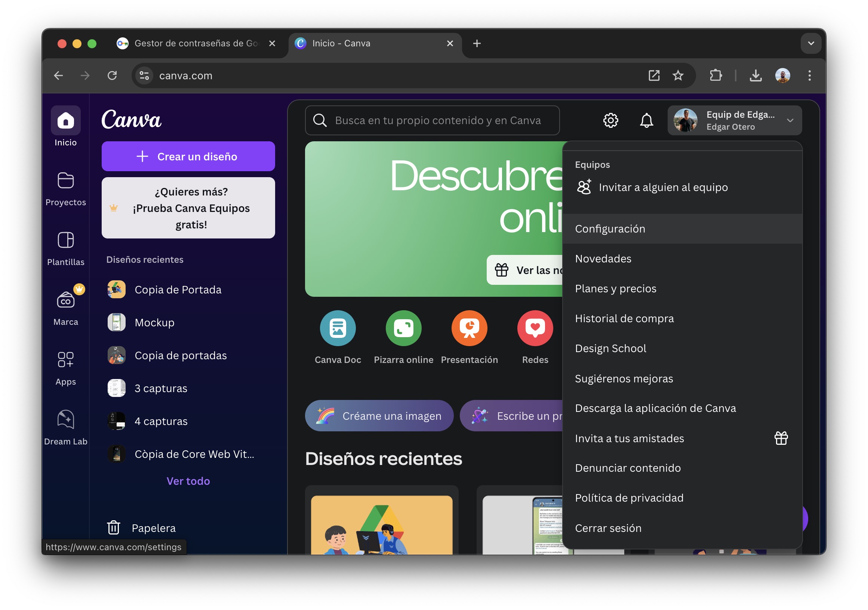Screen dimensions: 868x610
Task: Reload the page
Action: tap(112, 76)
